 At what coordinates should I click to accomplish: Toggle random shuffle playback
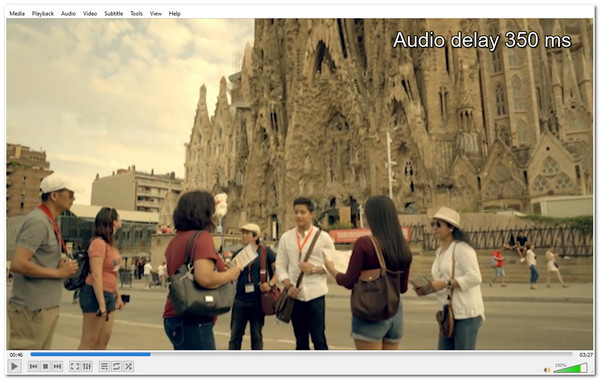click(x=129, y=366)
